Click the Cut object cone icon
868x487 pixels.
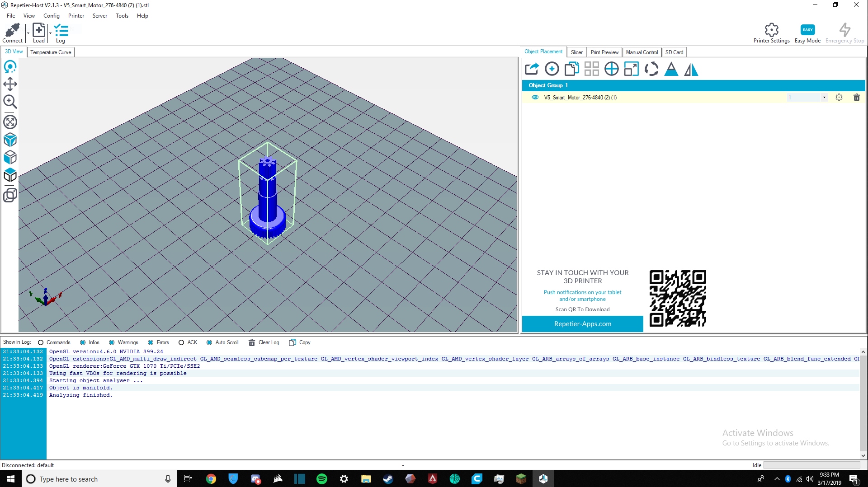pos(671,69)
